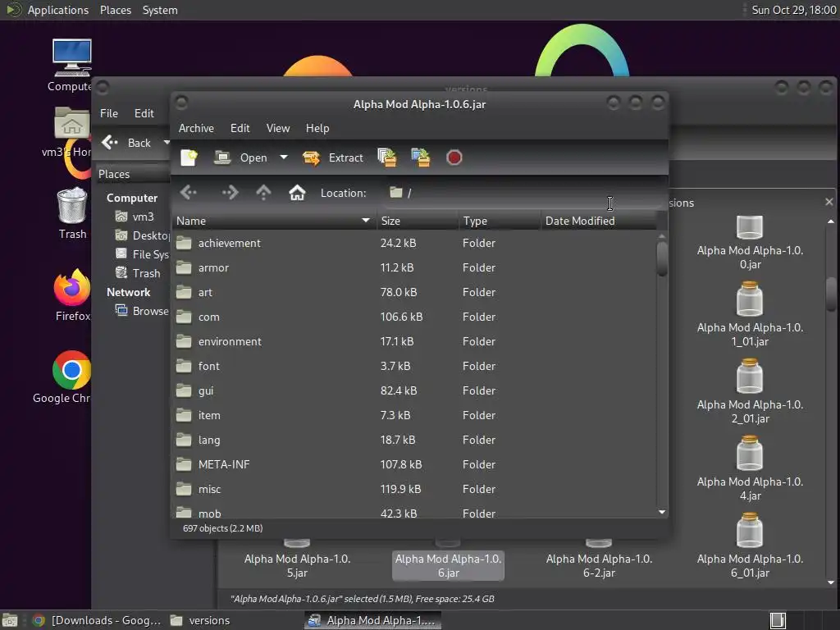Open File menu in versions window
Image resolution: width=840 pixels, height=630 pixels.
click(x=109, y=113)
